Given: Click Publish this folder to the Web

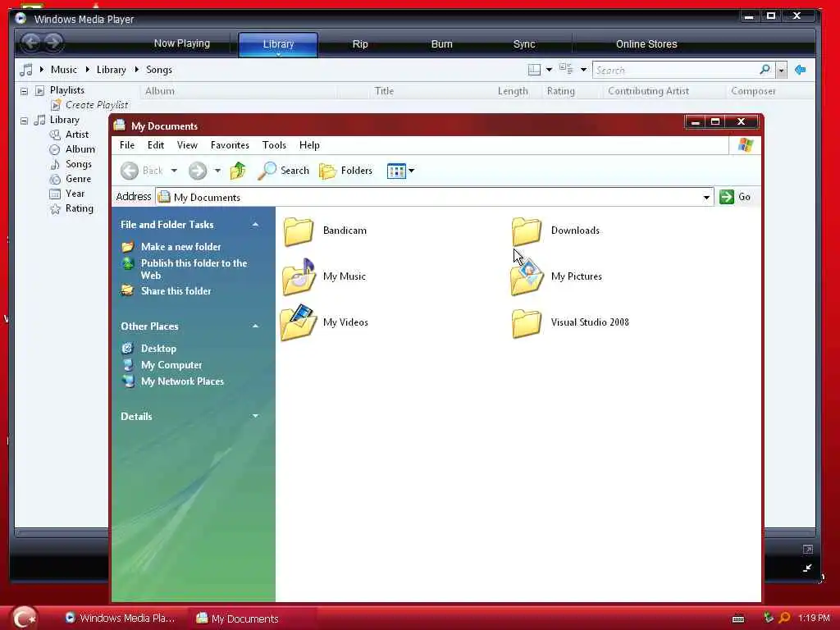Looking at the screenshot, I should [194, 269].
